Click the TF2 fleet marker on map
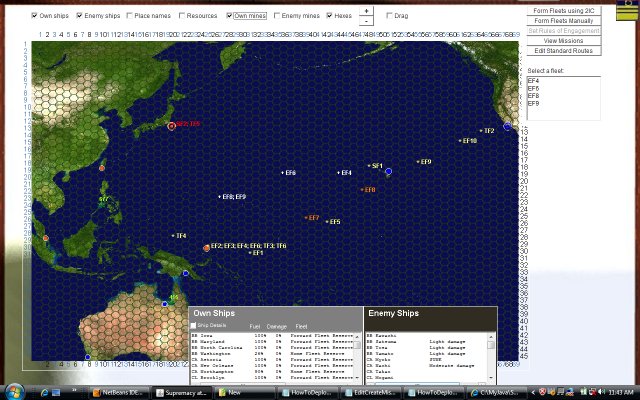Viewport: 640px width, 400px height. [481, 131]
